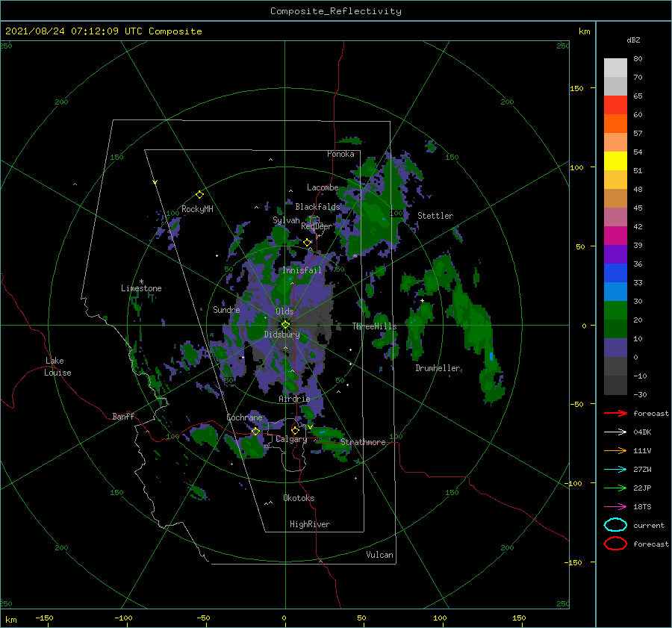This screenshot has width=672, height=628.
Task: Click the Sylvan label on the map
Action: click(x=286, y=220)
